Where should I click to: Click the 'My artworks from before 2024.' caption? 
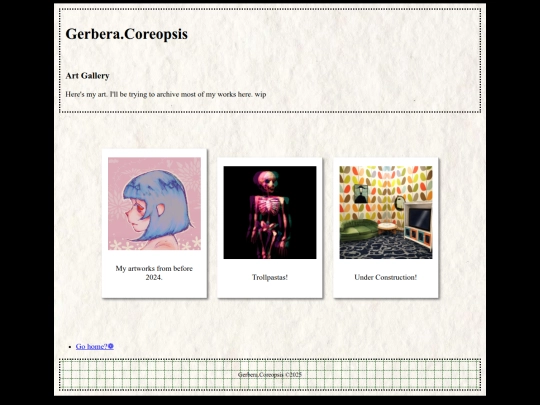[154, 273]
